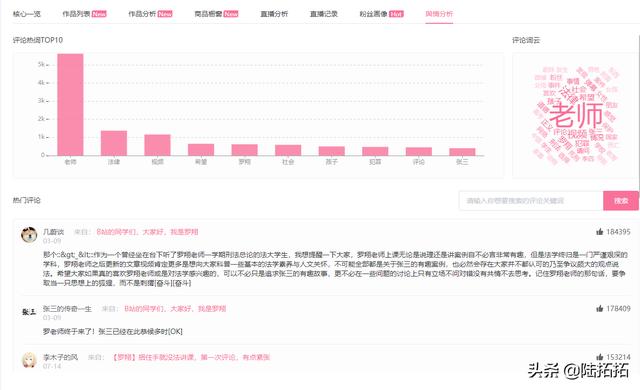
Task: Click the 视频 bar in chart
Action: [x=158, y=145]
